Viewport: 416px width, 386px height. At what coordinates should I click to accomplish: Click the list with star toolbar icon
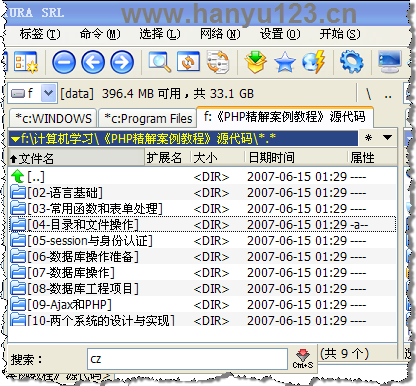[x=26, y=62]
